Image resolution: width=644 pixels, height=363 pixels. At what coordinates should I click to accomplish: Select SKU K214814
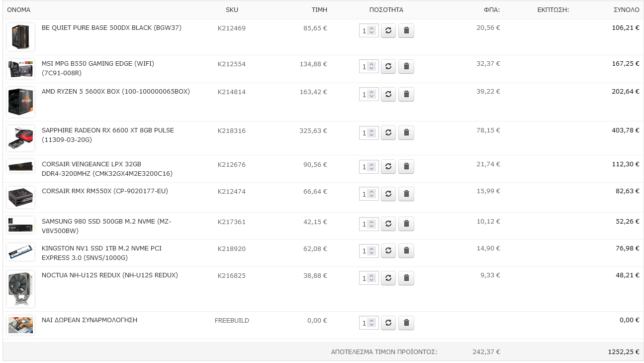tap(232, 92)
